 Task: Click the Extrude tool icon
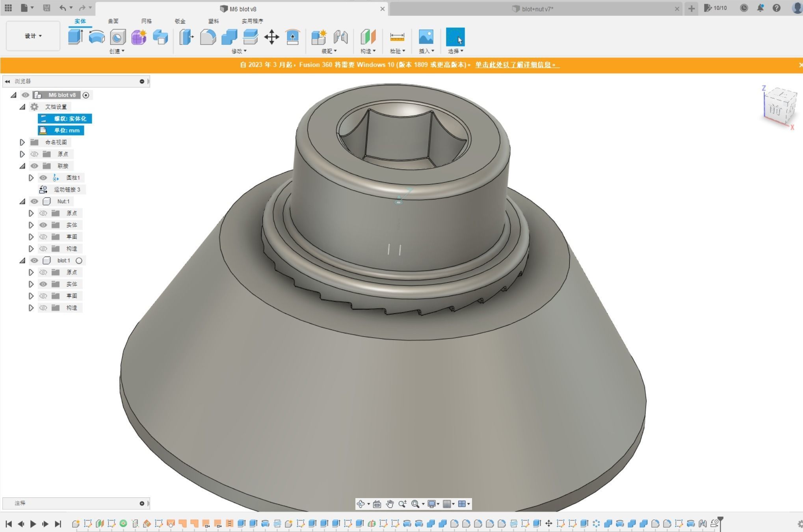[x=75, y=37]
